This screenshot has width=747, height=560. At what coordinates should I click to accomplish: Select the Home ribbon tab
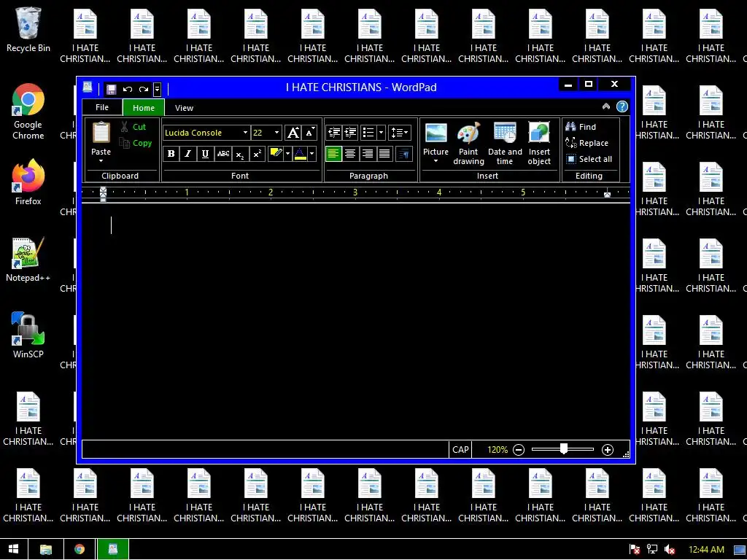coord(144,108)
